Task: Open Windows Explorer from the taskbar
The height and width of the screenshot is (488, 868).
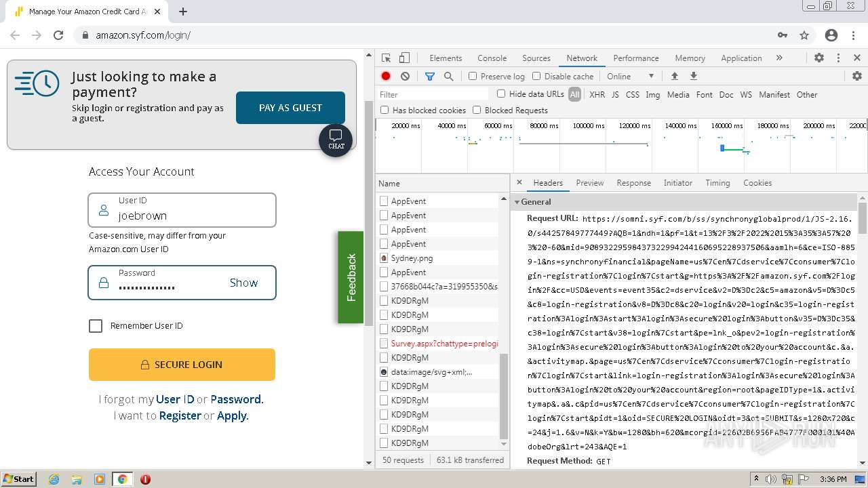Action: click(77, 479)
